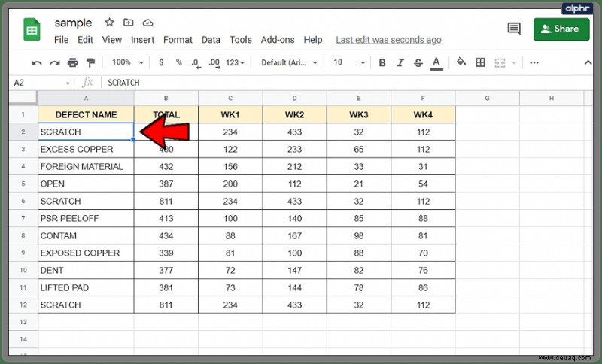The image size is (602, 364).
Task: Show more toolbar options
Action: coord(534,62)
